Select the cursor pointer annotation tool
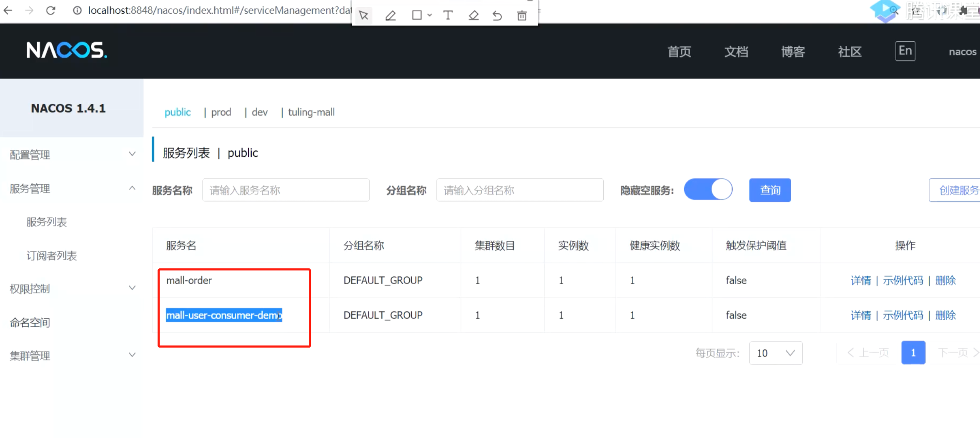980x438 pixels. (x=363, y=15)
